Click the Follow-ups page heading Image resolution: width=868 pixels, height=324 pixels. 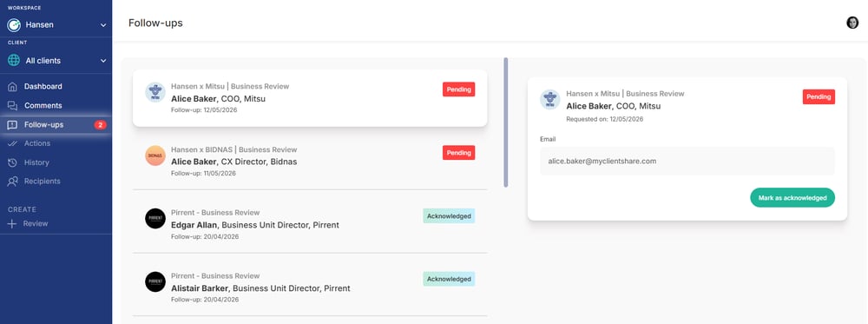[x=155, y=23]
